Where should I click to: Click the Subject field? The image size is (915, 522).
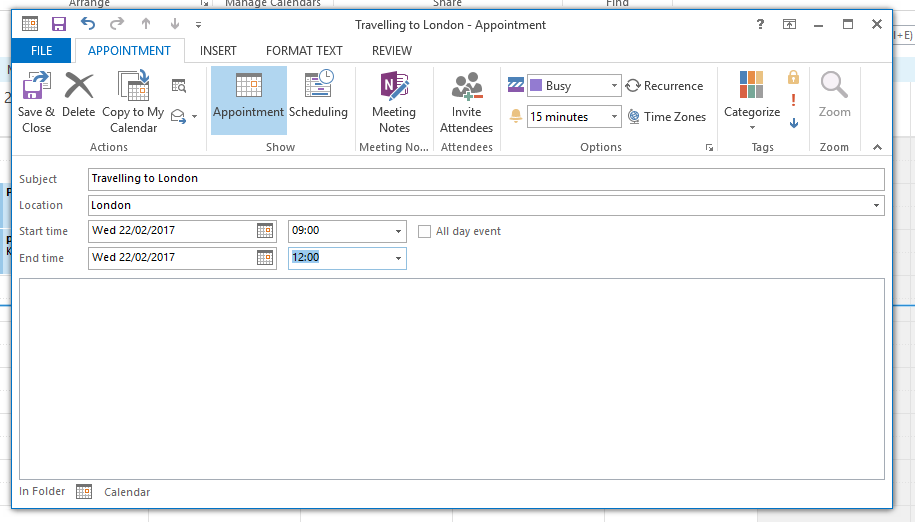pyautogui.click(x=486, y=179)
